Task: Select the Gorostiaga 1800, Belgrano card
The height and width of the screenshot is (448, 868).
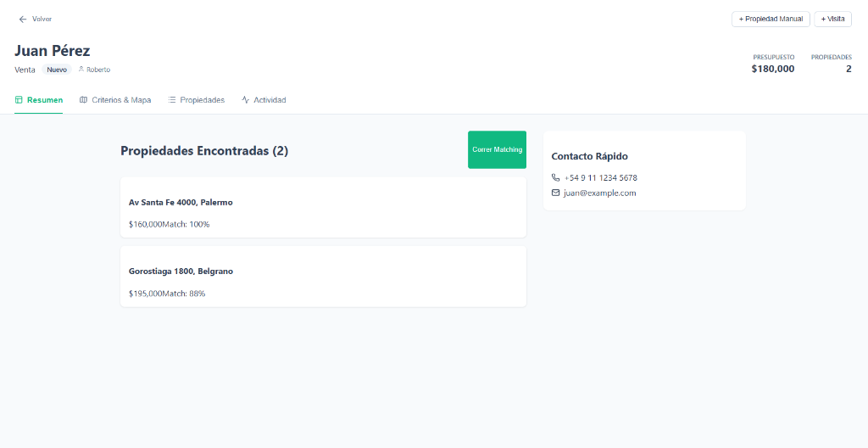Action: click(323, 277)
